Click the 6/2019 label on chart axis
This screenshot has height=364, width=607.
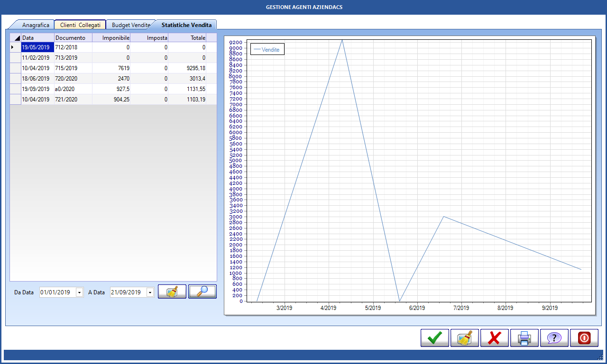[x=417, y=308]
